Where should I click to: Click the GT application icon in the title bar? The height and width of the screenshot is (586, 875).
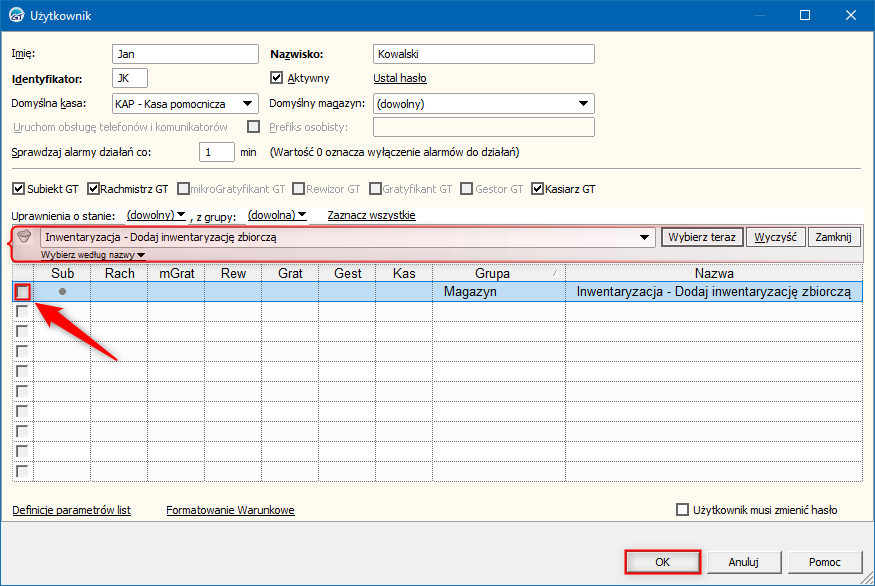pyautogui.click(x=17, y=15)
